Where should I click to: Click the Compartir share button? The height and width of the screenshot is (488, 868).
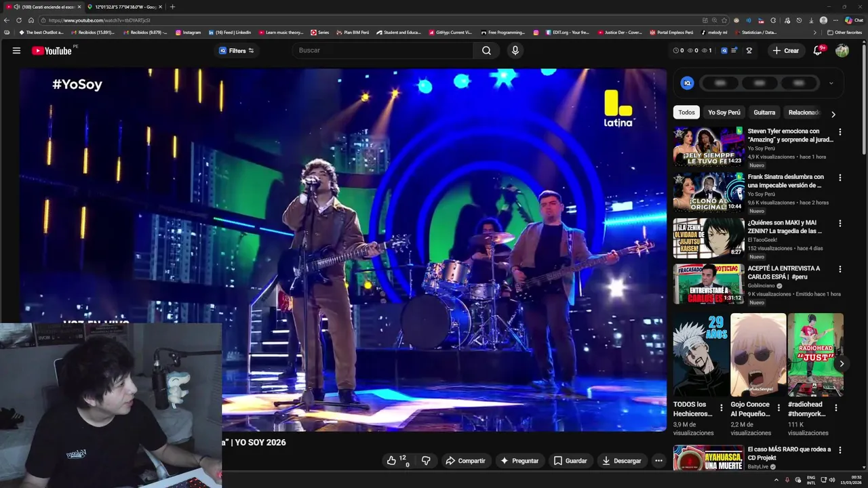(x=465, y=460)
